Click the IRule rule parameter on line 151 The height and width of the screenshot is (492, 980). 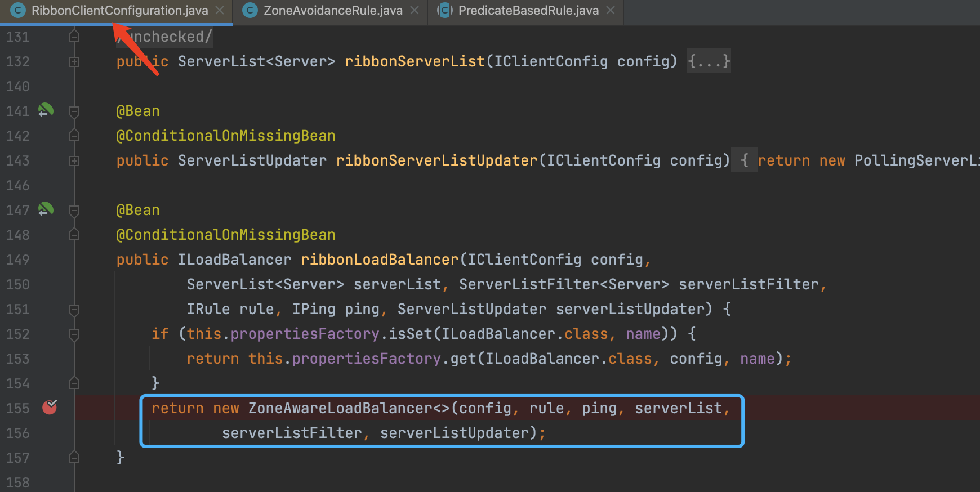tap(230, 309)
